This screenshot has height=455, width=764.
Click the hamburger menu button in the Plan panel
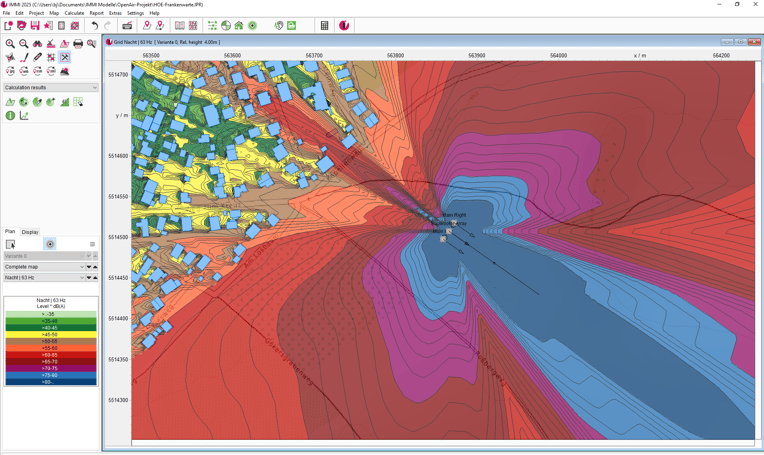(92, 244)
